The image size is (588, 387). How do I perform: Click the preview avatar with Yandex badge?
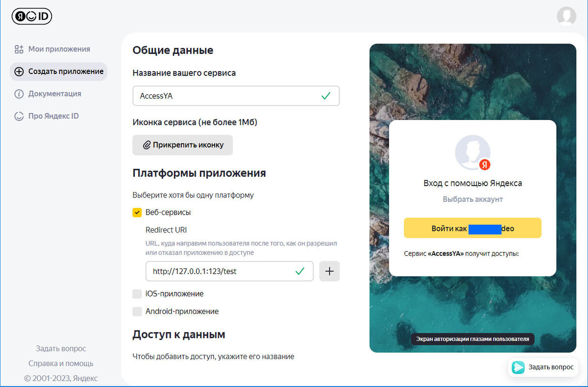point(473,152)
